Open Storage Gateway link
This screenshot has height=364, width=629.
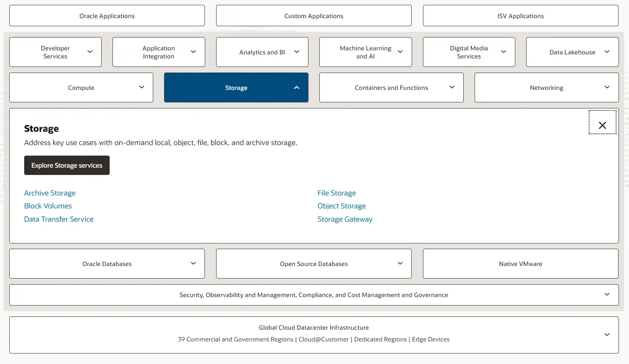pyautogui.click(x=345, y=219)
